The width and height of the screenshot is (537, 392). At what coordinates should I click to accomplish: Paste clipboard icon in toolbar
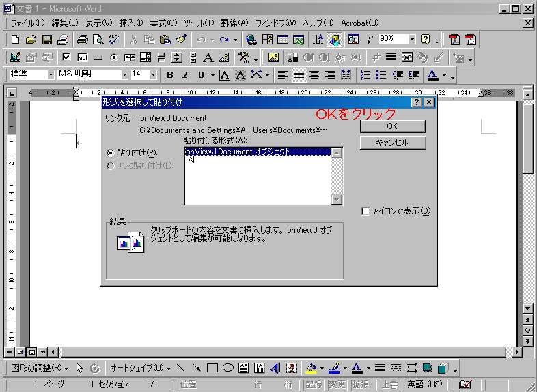tap(165, 40)
